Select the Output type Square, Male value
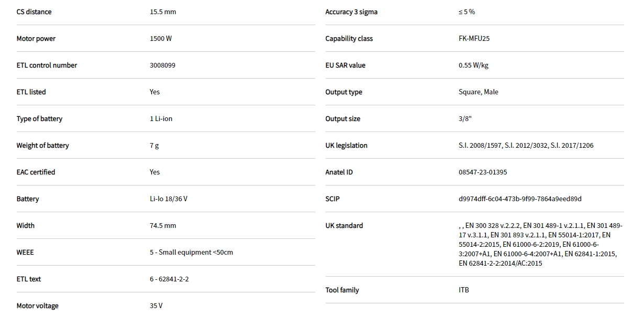Viewport: 644px width, 317px height. click(478, 92)
